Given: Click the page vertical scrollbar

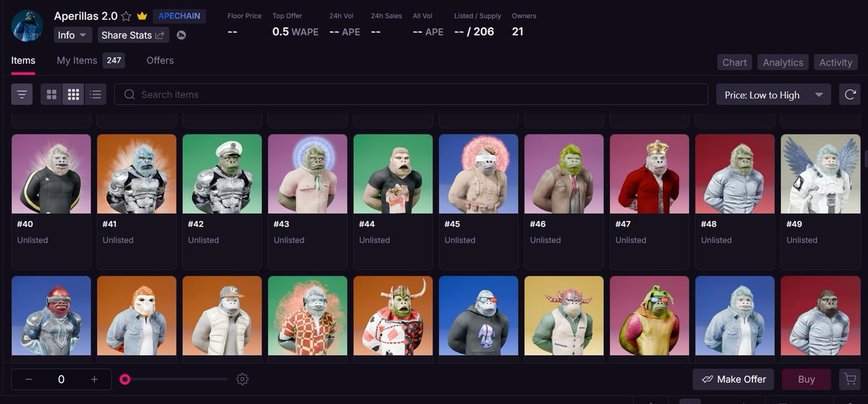Looking at the screenshot, I should click(866, 159).
